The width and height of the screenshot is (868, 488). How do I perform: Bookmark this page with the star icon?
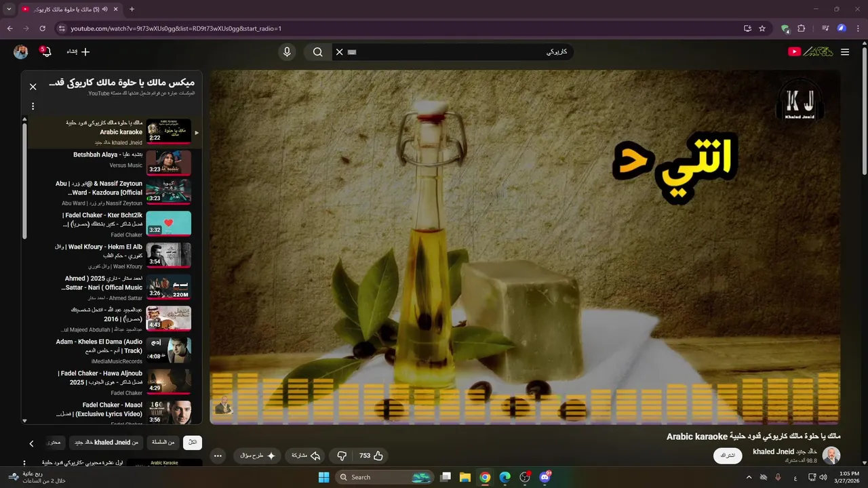[x=762, y=28]
